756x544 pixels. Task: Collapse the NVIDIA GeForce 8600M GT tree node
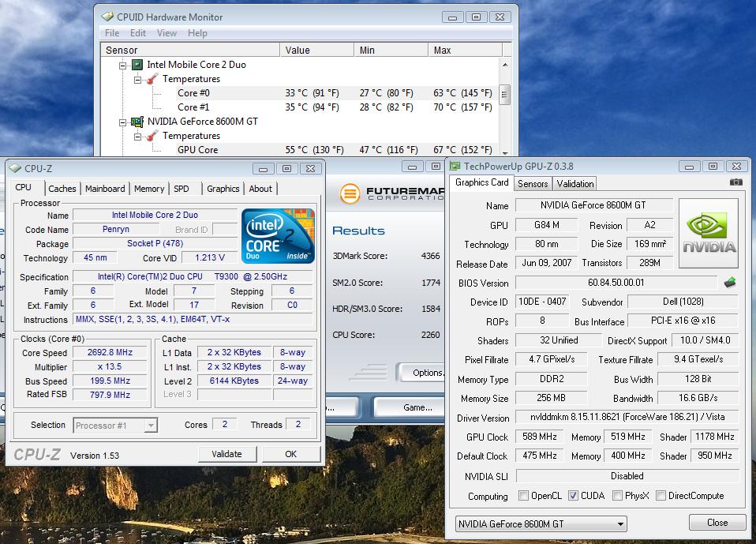pos(122,122)
